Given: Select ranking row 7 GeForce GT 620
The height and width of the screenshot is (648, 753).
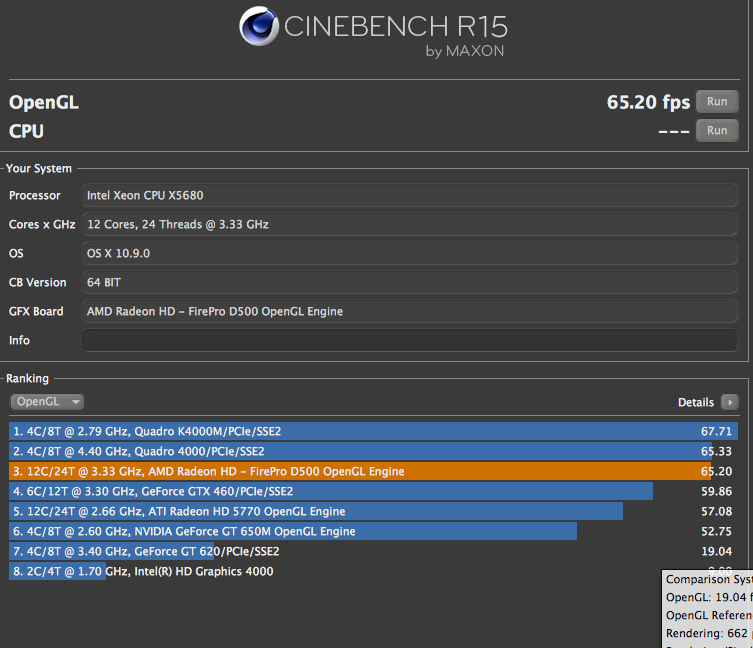Looking at the screenshot, I should click(x=373, y=551).
